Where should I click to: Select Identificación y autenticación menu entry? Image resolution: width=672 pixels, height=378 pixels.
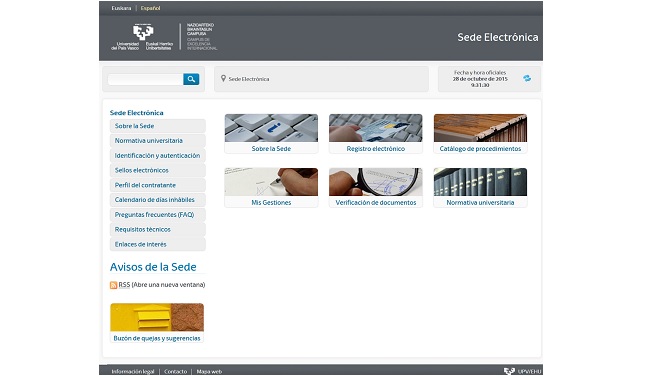pyautogui.click(x=158, y=156)
